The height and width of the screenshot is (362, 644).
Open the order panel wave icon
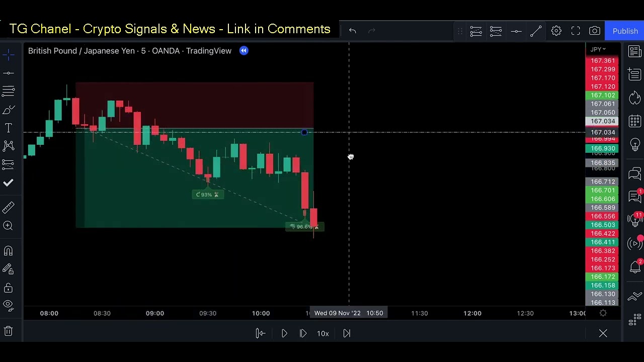click(634, 296)
